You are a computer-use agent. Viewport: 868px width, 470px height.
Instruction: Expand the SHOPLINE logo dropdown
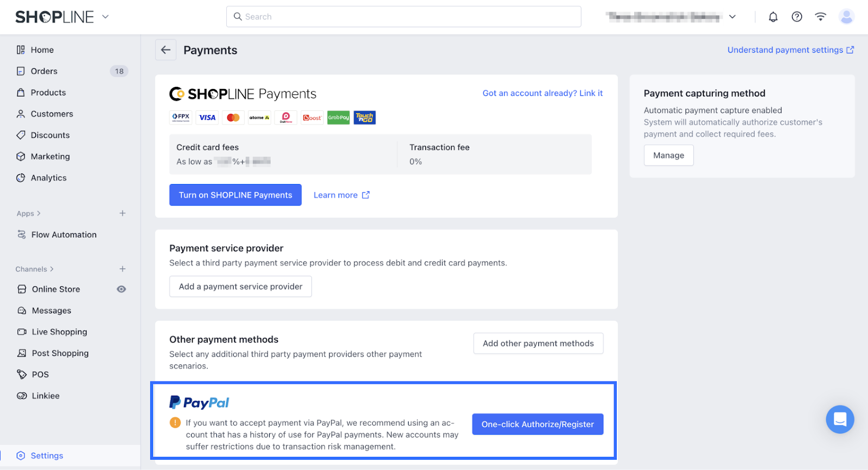click(106, 17)
